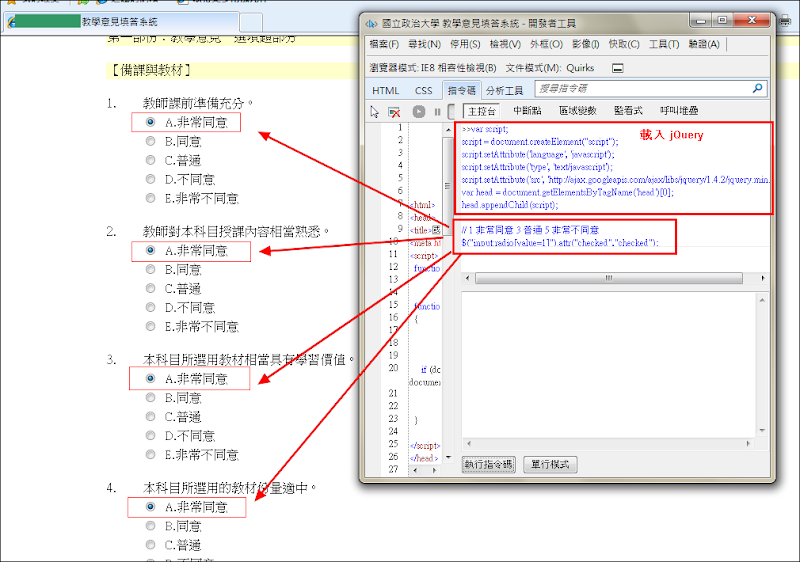Start debugging with the play icon
800x562 pixels.
point(419,111)
